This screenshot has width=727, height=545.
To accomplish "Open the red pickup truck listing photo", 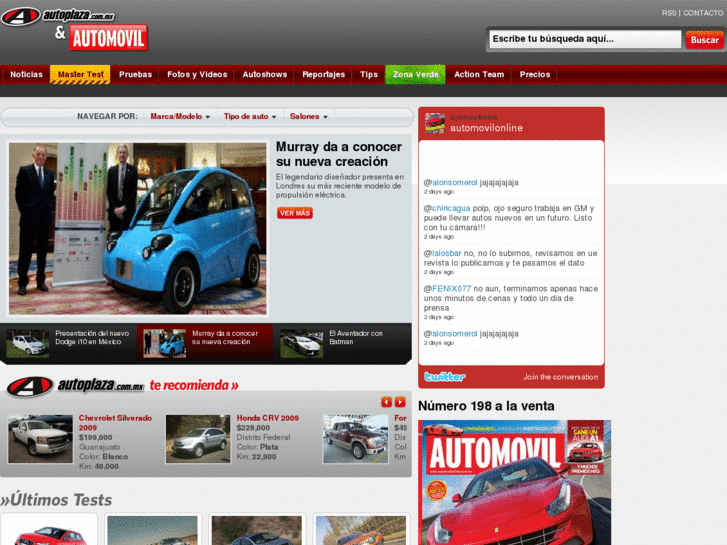I will point(356,439).
